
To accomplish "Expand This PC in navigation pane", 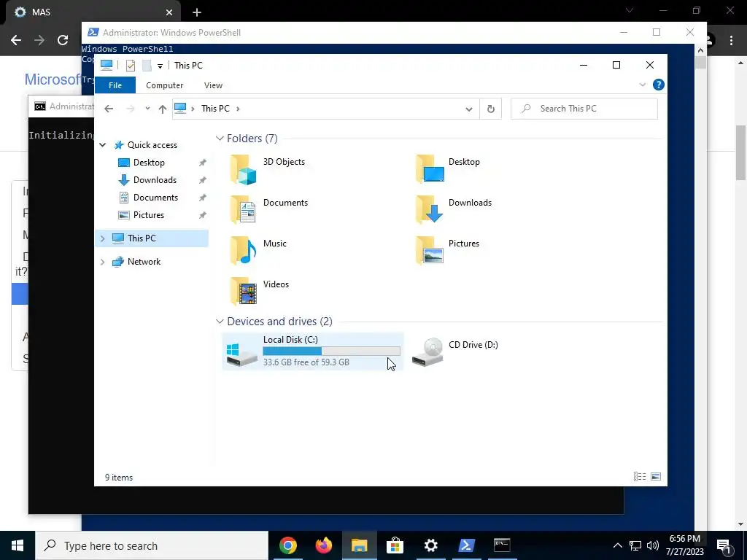I will 102,238.
